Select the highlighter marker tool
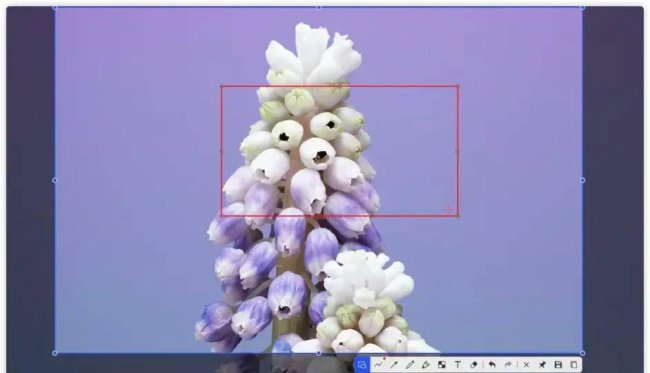Screen dimensions: 650x373 [426, 365]
